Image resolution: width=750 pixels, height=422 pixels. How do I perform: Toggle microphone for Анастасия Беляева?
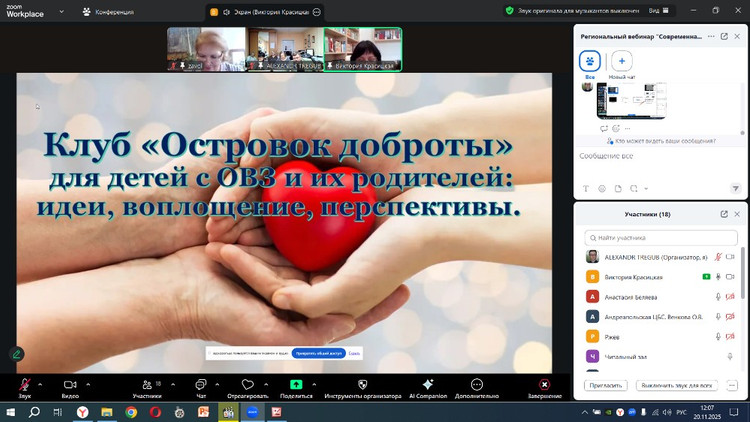[717, 296]
